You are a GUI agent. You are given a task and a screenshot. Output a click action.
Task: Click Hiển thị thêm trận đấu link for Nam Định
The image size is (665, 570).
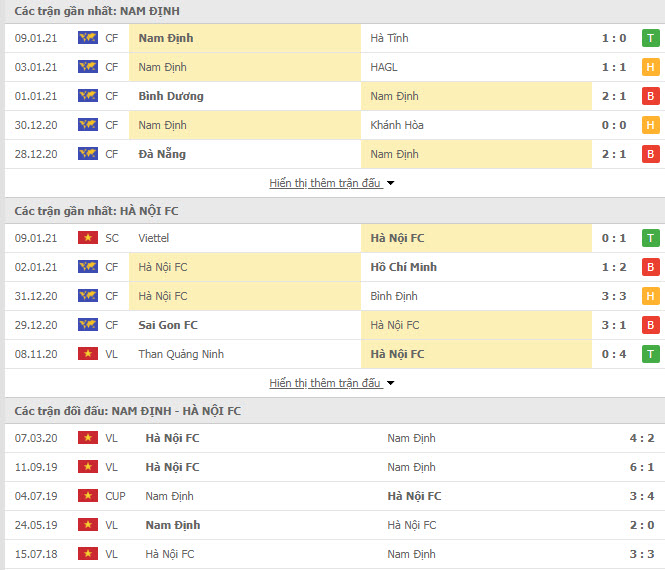click(325, 183)
